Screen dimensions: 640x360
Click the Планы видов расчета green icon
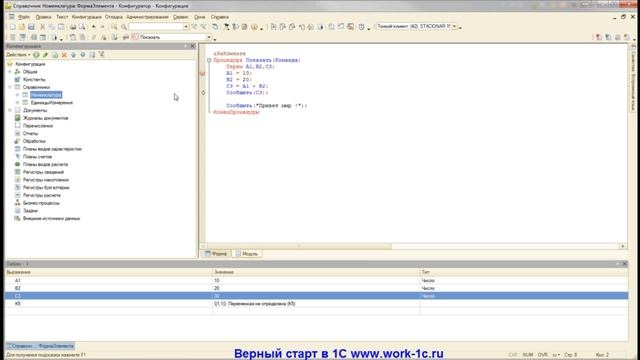[18, 164]
